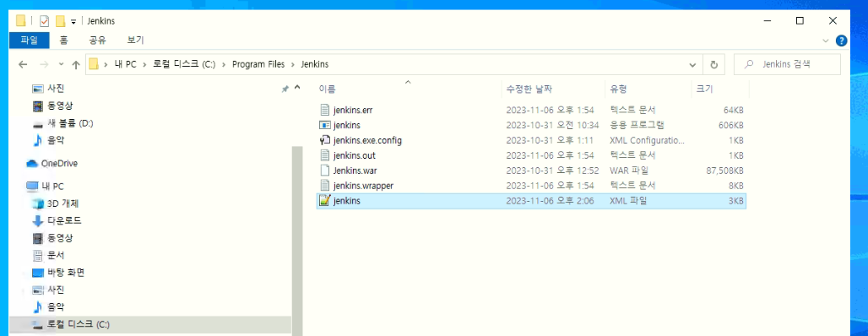Open the address bar history dropdown
The image size is (868, 336).
(692, 65)
